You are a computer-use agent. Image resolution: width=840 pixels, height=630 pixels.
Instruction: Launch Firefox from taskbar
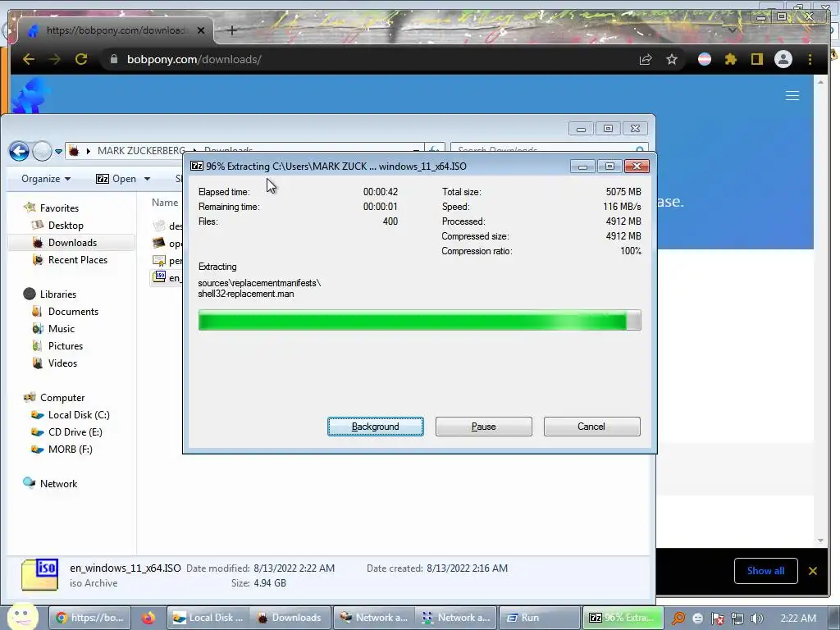coord(148,618)
